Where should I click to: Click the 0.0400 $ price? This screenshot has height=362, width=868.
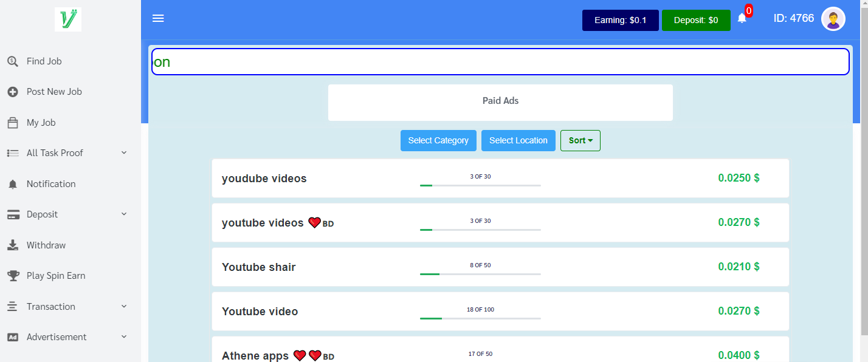(x=739, y=355)
